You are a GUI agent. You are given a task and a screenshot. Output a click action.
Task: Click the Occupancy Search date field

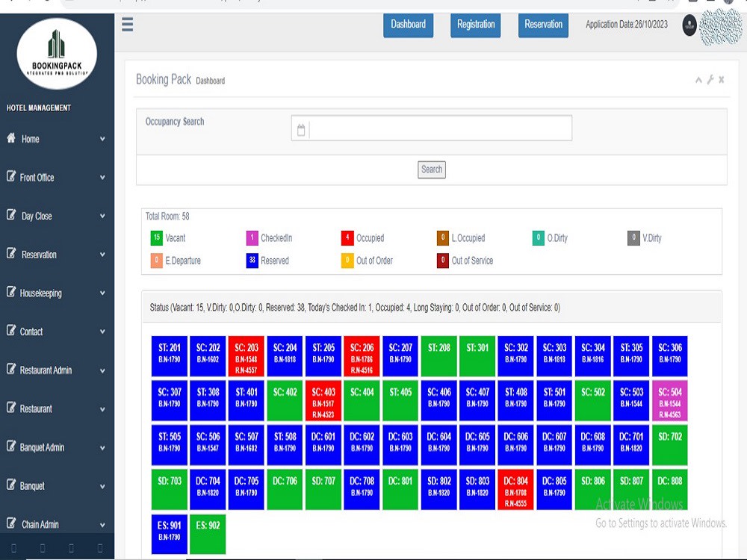tap(432, 128)
